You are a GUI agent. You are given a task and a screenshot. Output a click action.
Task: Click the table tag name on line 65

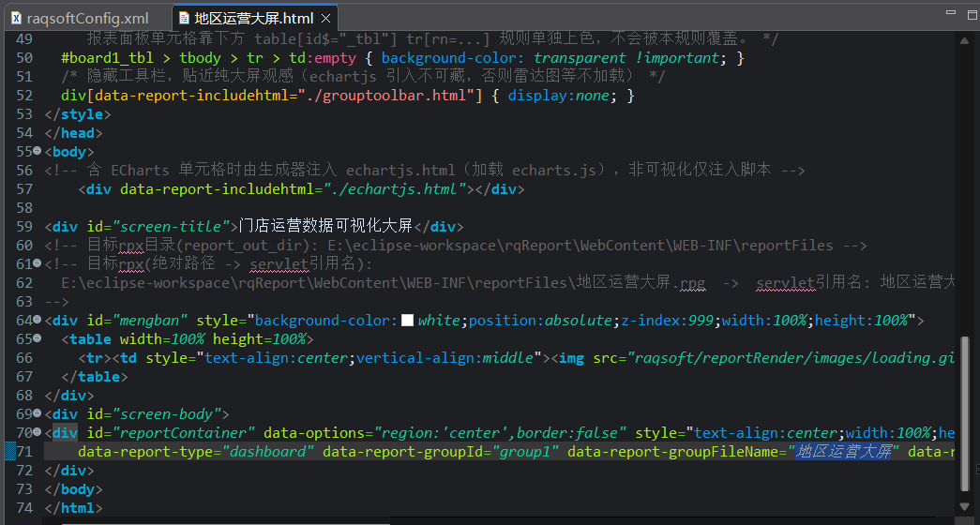point(91,339)
